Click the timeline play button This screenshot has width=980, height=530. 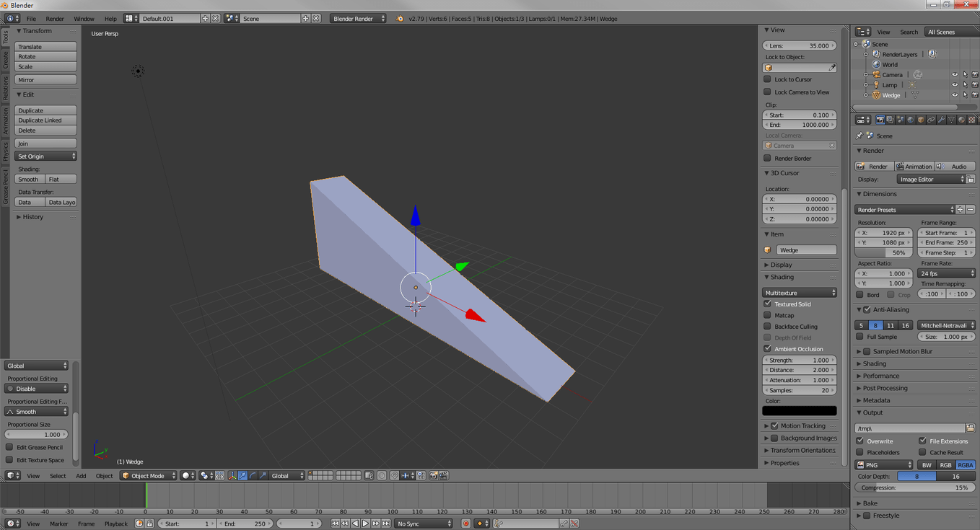(x=366, y=524)
